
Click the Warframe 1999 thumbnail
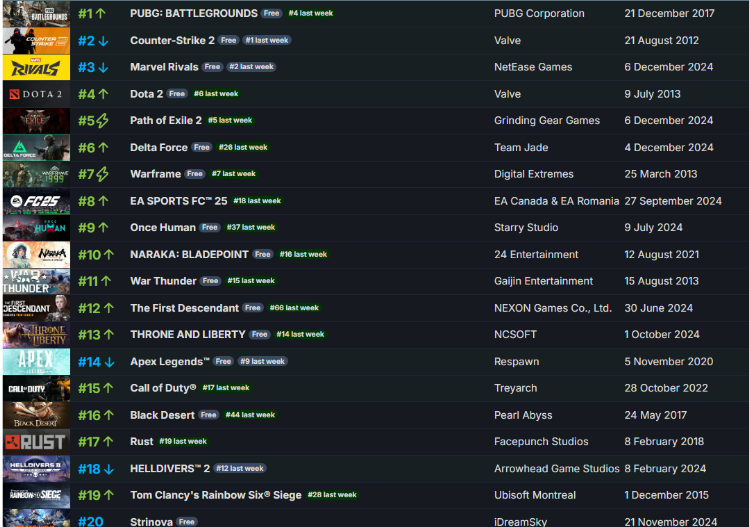pos(36,174)
